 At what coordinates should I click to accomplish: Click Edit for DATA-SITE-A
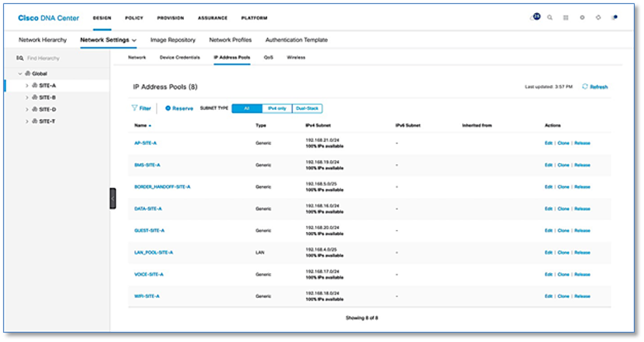[548, 209]
